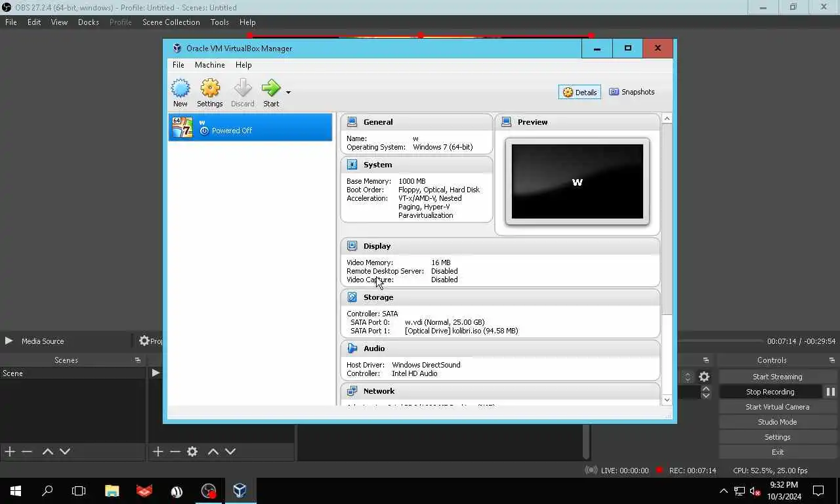This screenshot has width=840, height=504.
Task: Click Start Streaming in OBS Controls
Action: pos(777,377)
